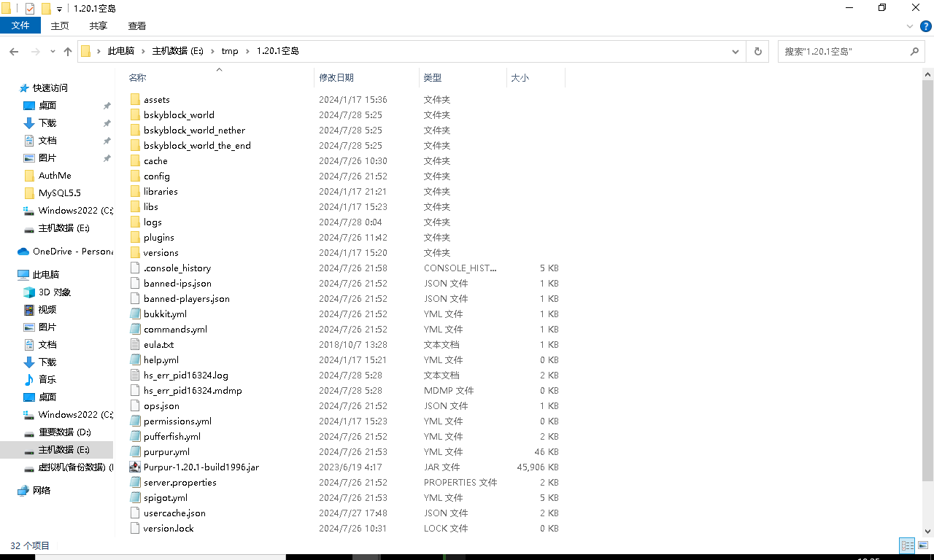Open the recent locations dropdown arrow
Screen dimensions: 934x560
pos(53,52)
